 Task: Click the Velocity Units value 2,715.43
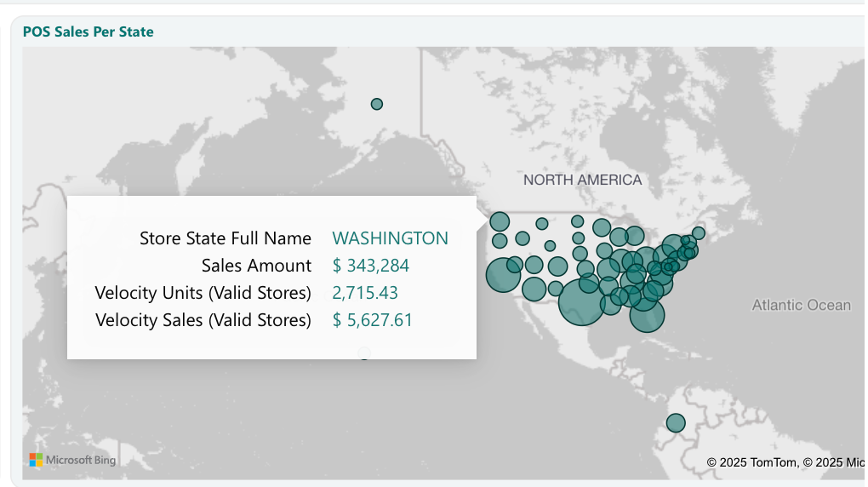[x=365, y=293]
